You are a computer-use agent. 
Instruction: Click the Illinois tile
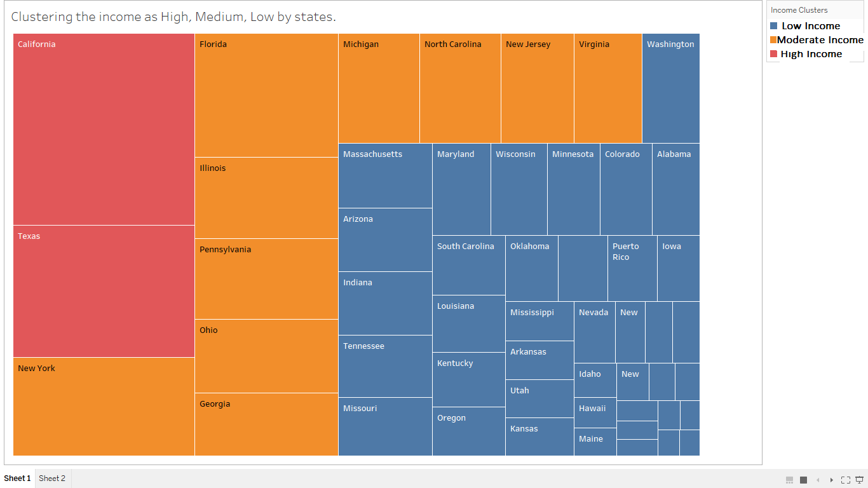[266, 198]
